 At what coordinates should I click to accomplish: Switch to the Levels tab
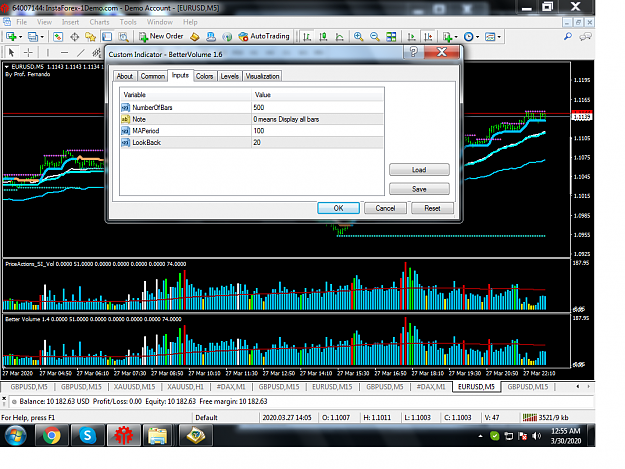[x=230, y=76]
